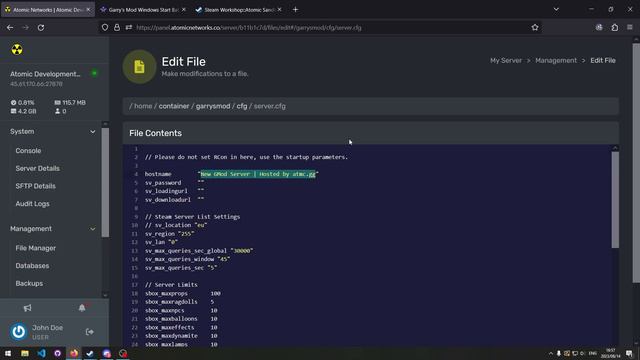Collapse the System sidebar section
Screen dimensions: 640x360
pyautogui.click(x=93, y=132)
